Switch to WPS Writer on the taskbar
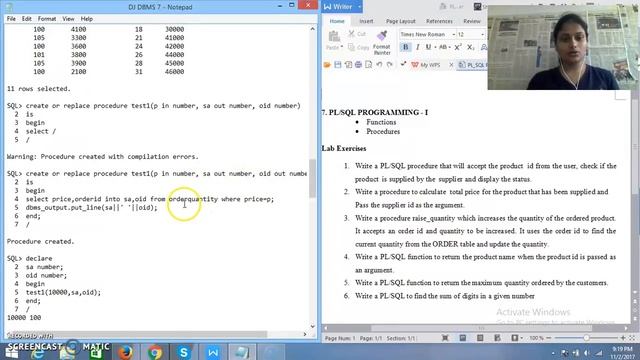Image resolution: width=640 pixels, height=360 pixels. click(x=213, y=352)
